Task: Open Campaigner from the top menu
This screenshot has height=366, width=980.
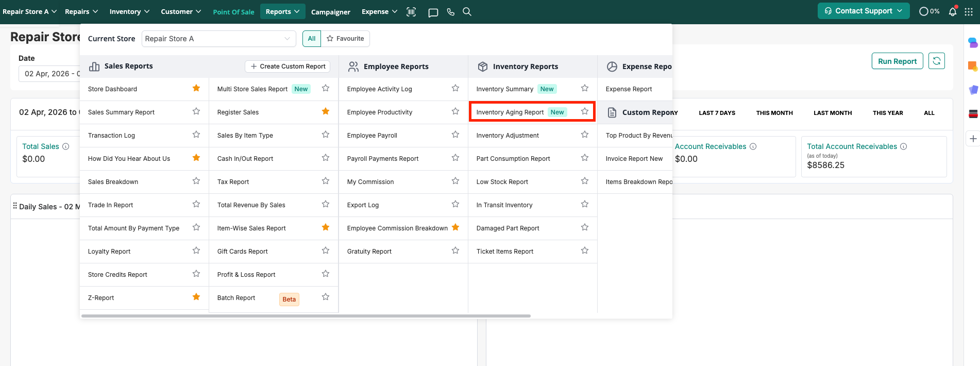Action: point(330,12)
